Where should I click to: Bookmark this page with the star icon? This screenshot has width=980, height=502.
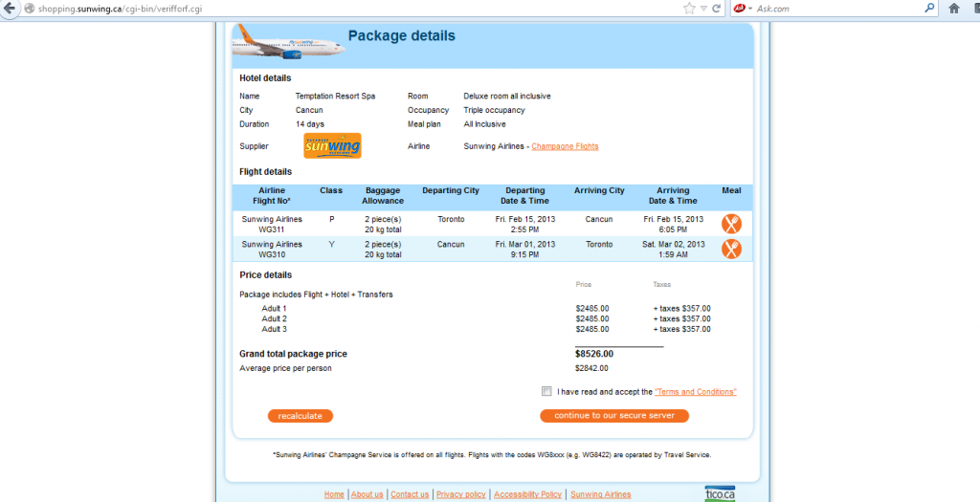(x=689, y=9)
